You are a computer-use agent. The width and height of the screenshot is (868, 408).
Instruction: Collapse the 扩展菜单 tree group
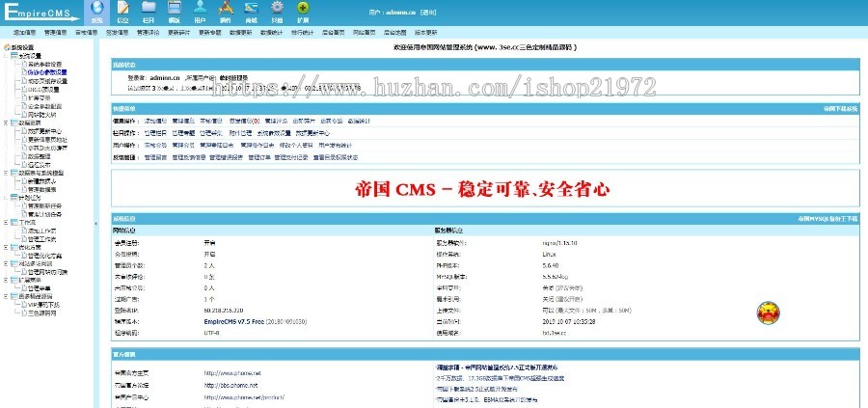(x=6, y=280)
